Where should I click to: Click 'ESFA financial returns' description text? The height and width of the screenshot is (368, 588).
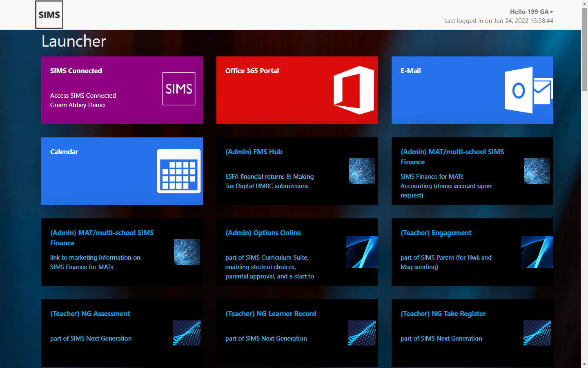(x=269, y=181)
